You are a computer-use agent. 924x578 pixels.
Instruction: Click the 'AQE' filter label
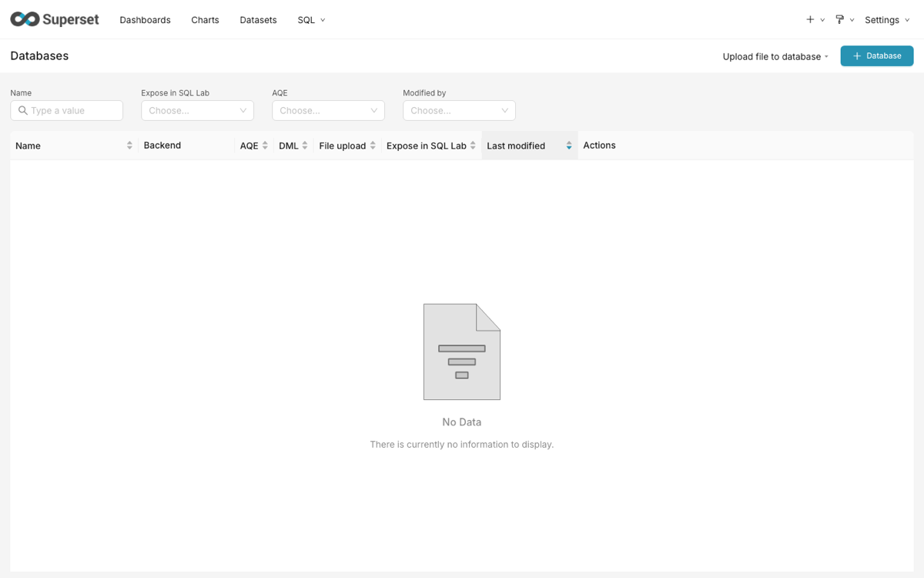pos(280,92)
